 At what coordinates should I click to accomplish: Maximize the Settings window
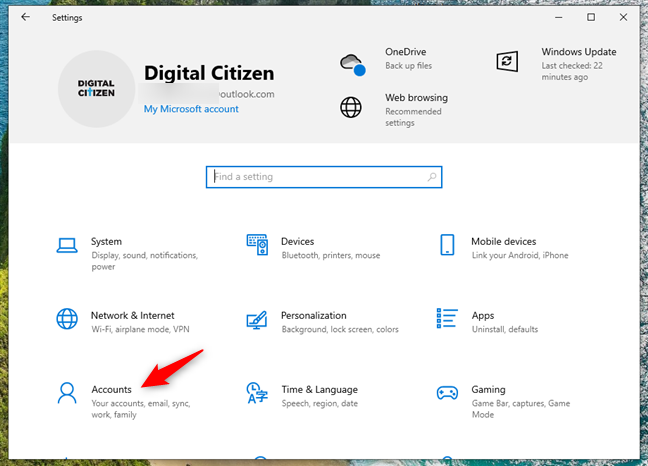pos(591,17)
